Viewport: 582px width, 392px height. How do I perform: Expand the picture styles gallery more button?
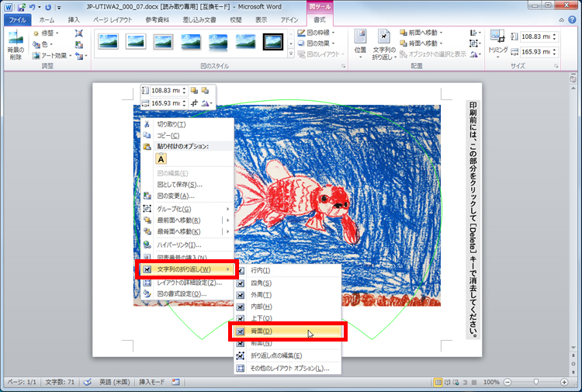(x=291, y=54)
